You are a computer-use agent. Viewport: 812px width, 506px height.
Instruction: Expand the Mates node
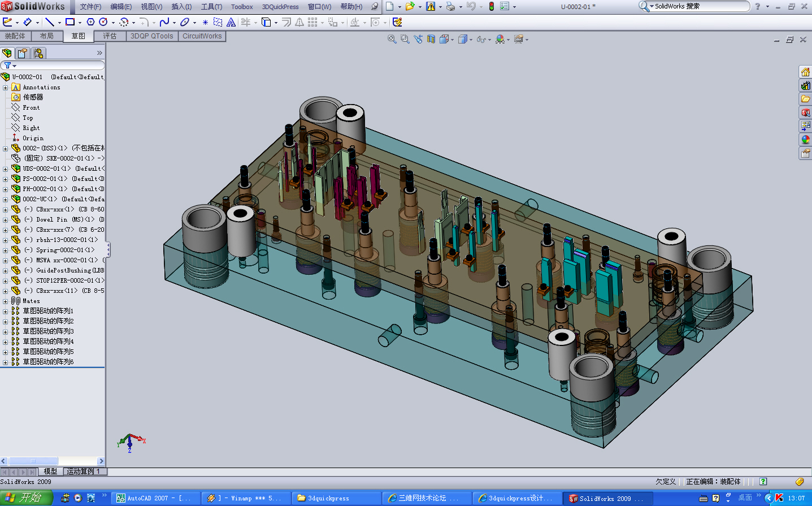pyautogui.click(x=5, y=301)
